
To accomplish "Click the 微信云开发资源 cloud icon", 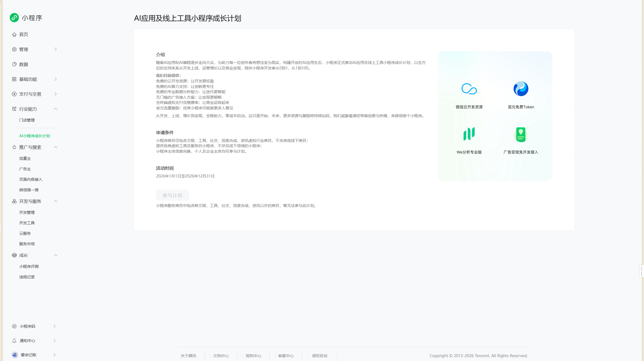I will click(469, 89).
